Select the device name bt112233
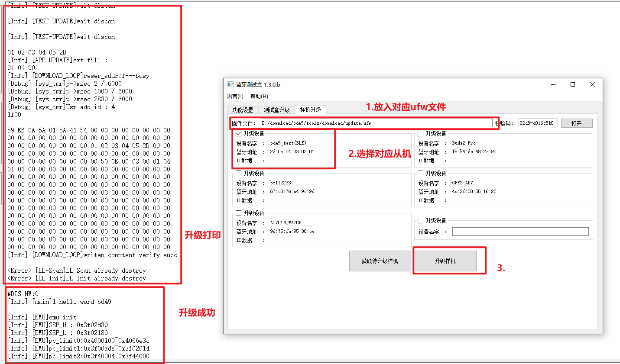The image size is (620, 364). 280,183
